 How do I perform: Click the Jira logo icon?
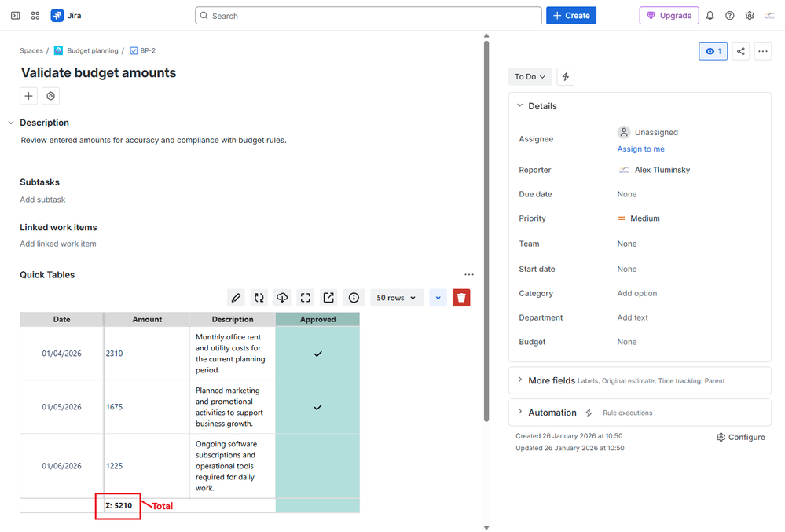(57, 16)
